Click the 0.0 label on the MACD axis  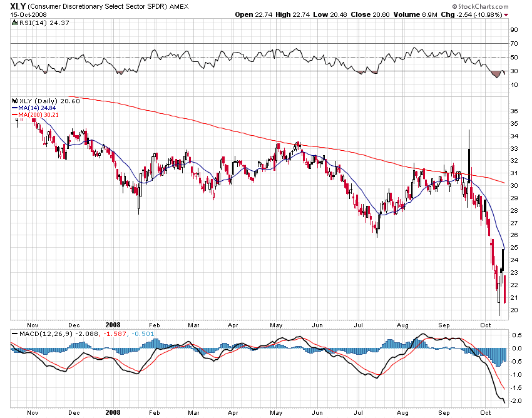click(x=517, y=348)
